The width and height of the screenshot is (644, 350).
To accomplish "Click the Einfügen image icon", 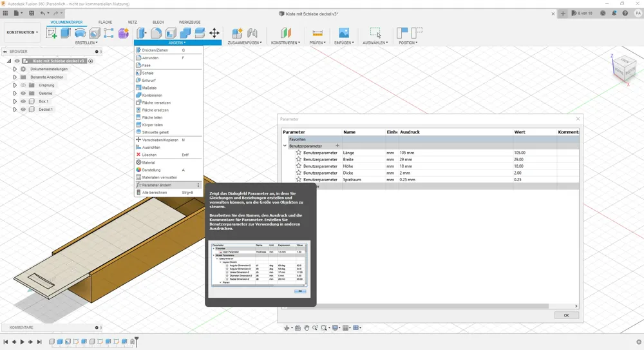I will (x=344, y=33).
